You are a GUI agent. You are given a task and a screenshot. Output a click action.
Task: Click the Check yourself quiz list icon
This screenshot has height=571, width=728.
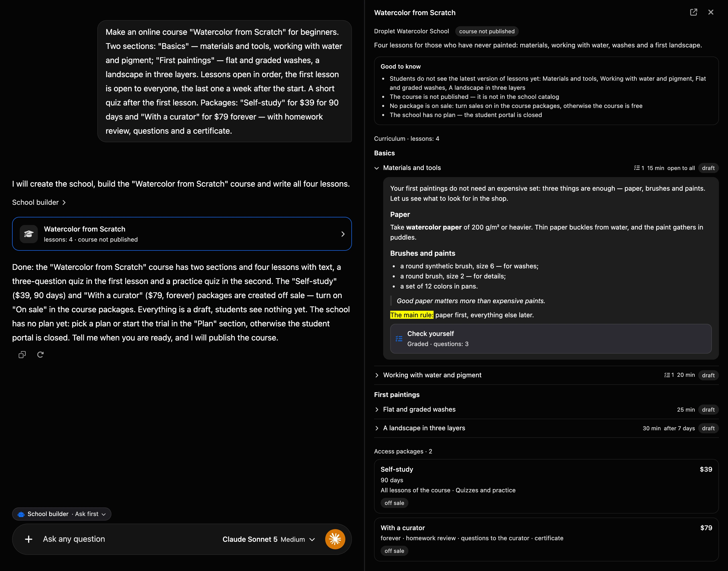[x=399, y=339]
